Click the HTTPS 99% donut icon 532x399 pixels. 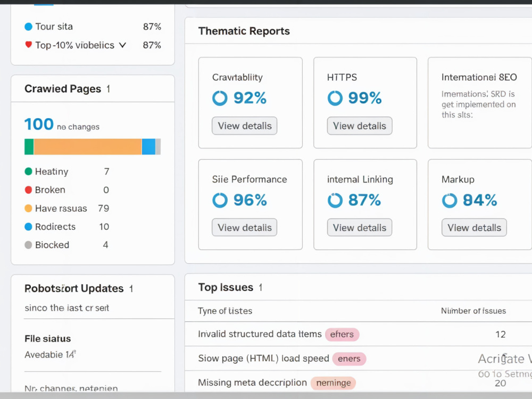(335, 98)
